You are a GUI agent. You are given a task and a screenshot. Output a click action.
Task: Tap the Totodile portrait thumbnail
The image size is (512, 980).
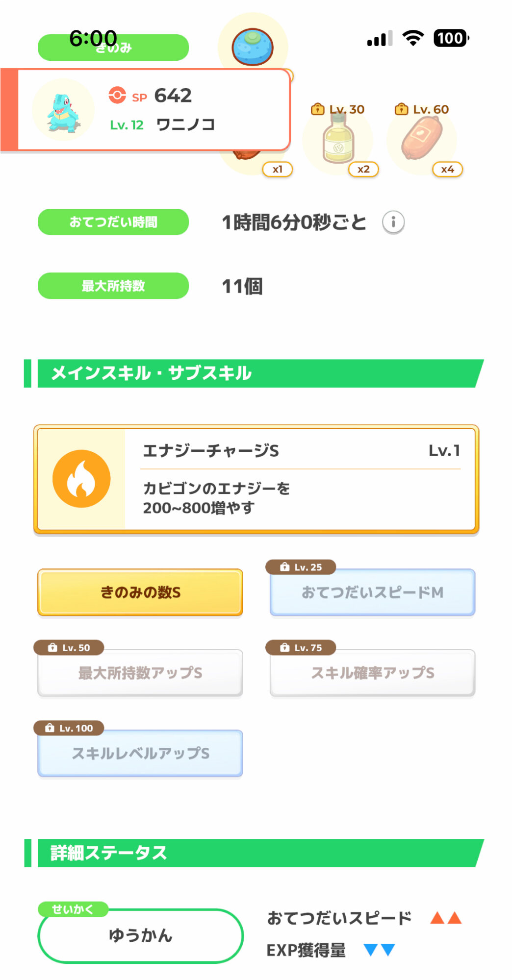pyautogui.click(x=63, y=111)
